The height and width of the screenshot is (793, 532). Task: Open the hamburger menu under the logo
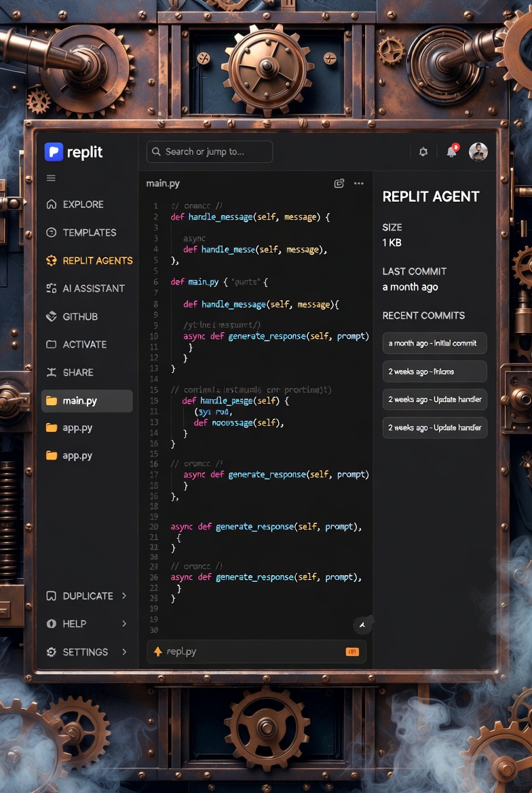tap(51, 178)
